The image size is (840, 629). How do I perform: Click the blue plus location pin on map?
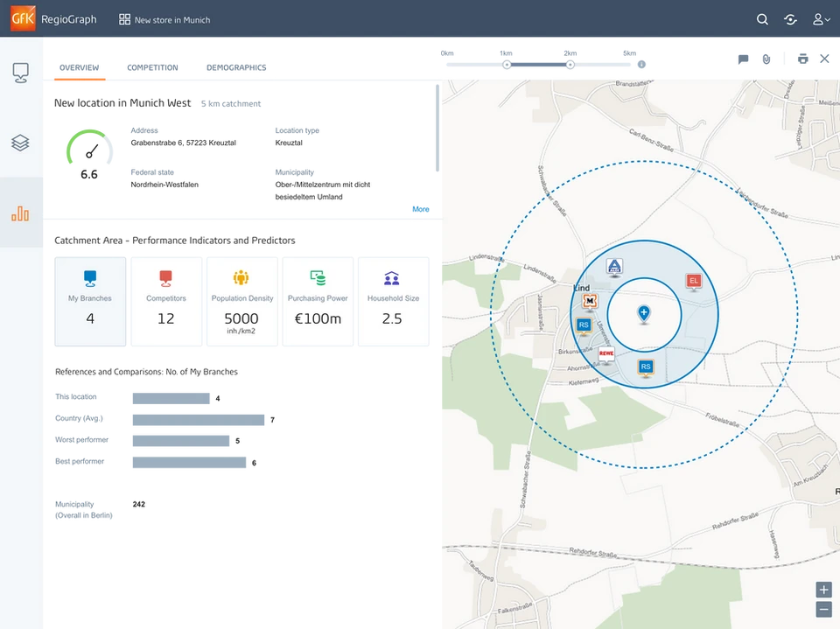coord(644,313)
